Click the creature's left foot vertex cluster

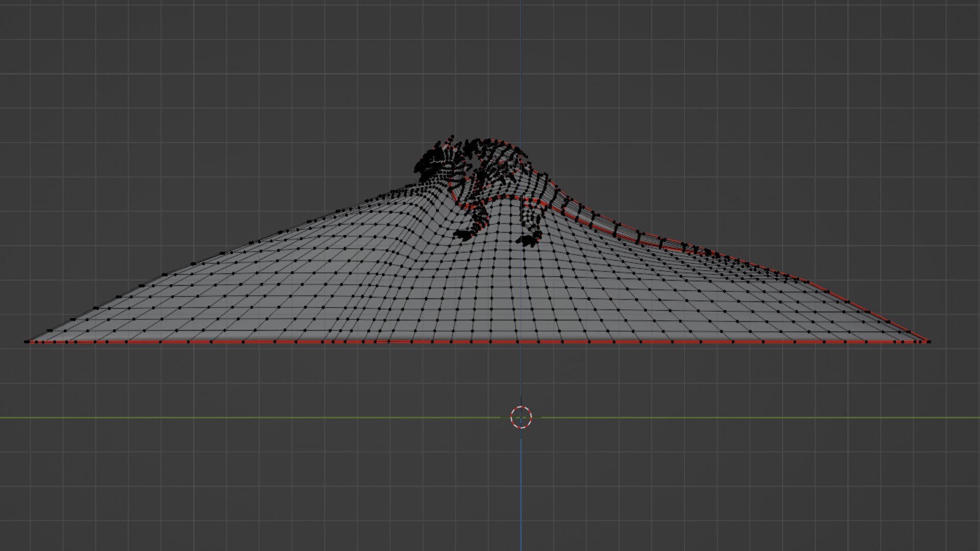click(x=463, y=235)
